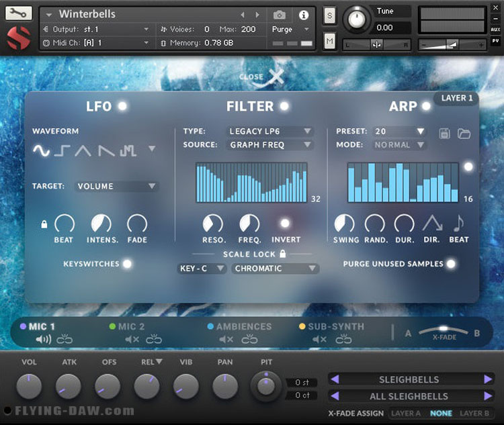Image resolution: width=504 pixels, height=425 pixels.
Task: Click AMBIENCES link icon
Action: point(250,339)
